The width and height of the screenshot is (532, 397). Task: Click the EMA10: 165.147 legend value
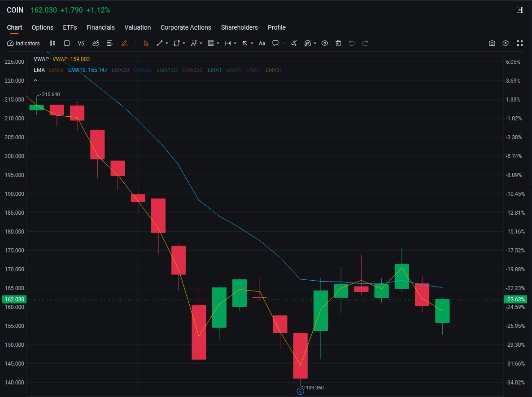click(x=87, y=70)
